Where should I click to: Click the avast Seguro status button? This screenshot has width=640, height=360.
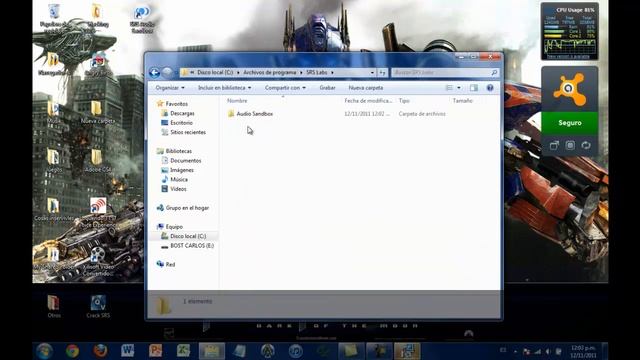point(569,123)
